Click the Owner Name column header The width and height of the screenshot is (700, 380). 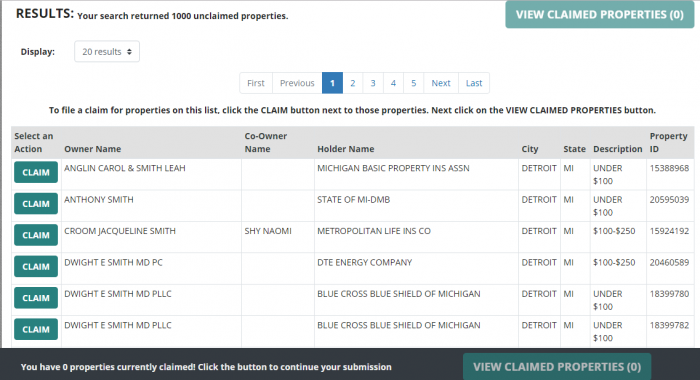92,149
